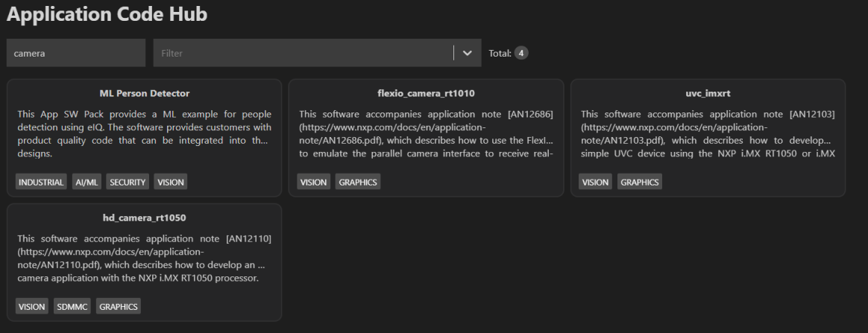The image size is (868, 333).
Task: Select the SDMMC tag
Action: (72, 306)
